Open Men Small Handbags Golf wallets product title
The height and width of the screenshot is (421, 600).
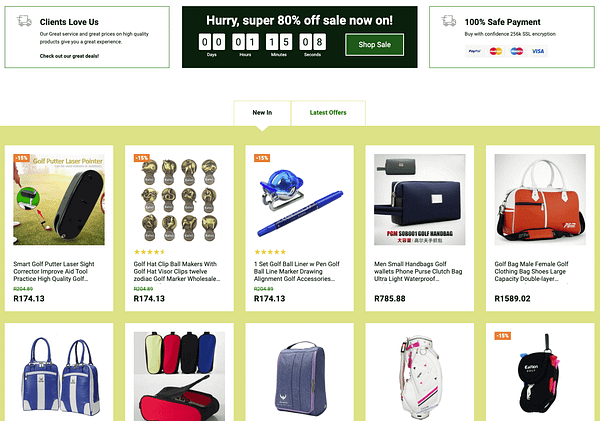pyautogui.click(x=418, y=271)
